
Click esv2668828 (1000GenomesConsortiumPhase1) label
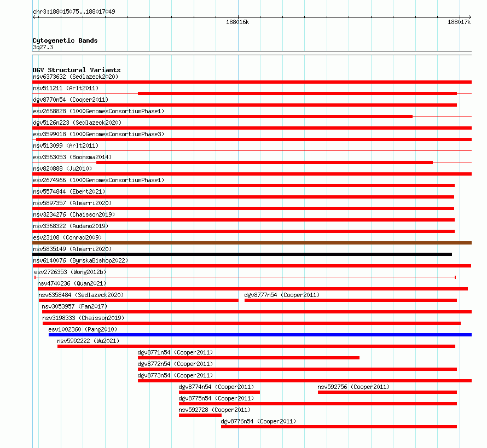(x=98, y=111)
